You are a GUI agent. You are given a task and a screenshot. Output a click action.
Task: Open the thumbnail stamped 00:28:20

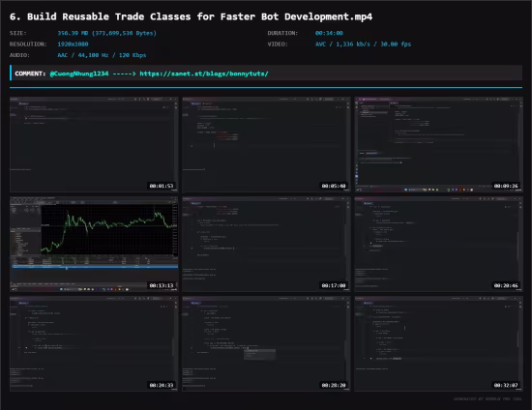266,344
